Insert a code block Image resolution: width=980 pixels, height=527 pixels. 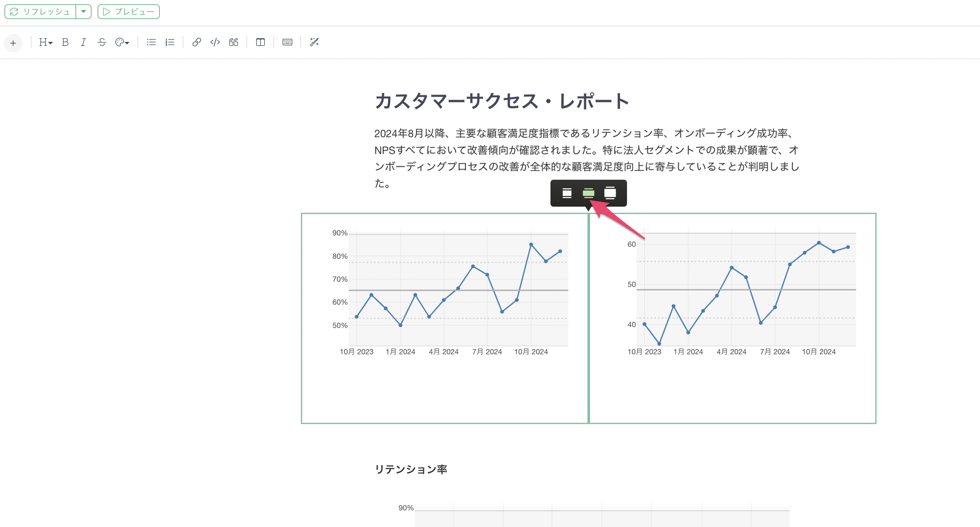215,42
